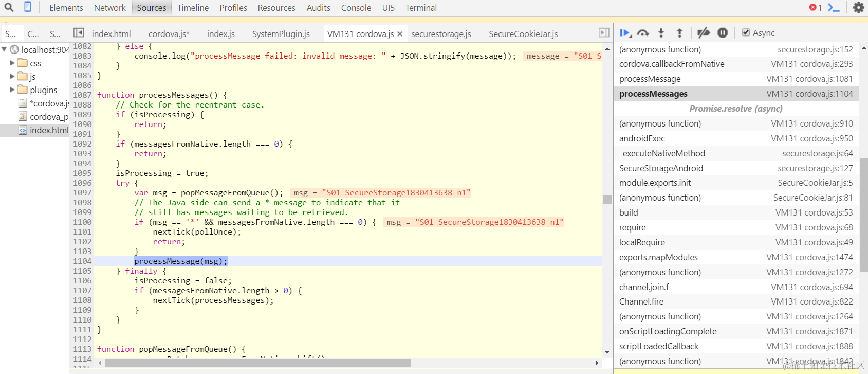Toggle the navigator sidebar icon

79,33
